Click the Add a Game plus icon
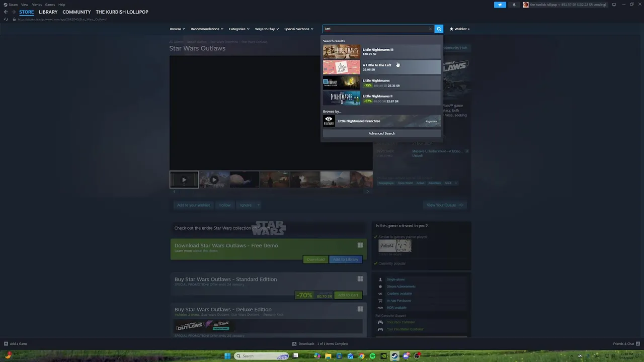This screenshot has width=644, height=362. tap(6, 344)
